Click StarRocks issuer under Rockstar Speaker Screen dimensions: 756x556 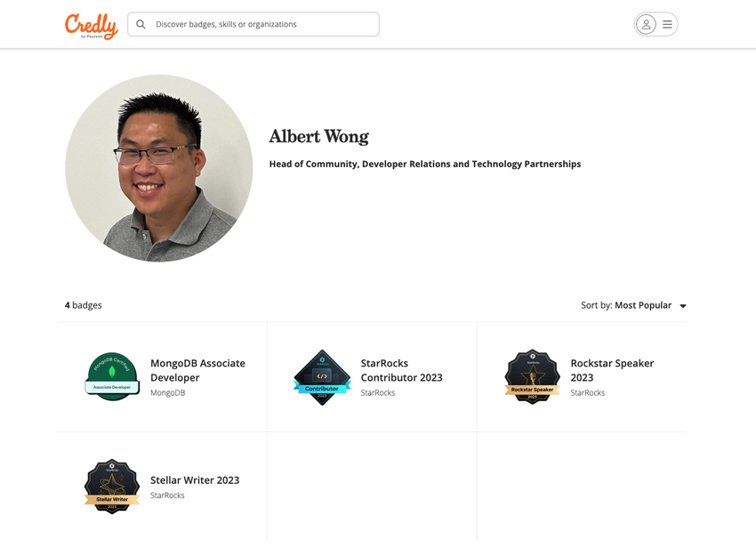587,392
